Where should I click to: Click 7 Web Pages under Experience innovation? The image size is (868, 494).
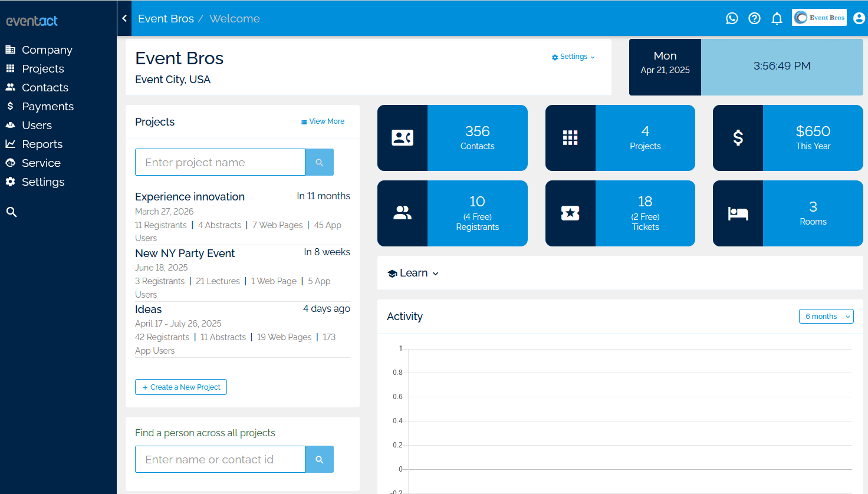point(277,225)
